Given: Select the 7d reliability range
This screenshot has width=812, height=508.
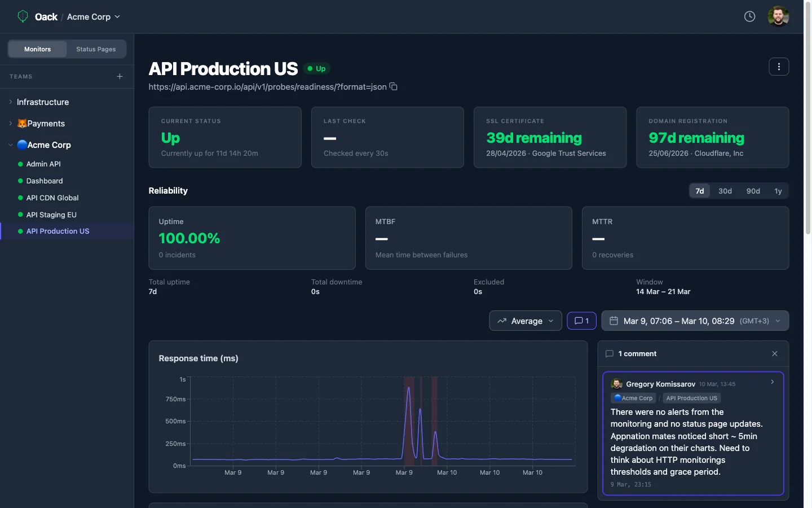Looking at the screenshot, I should point(699,191).
